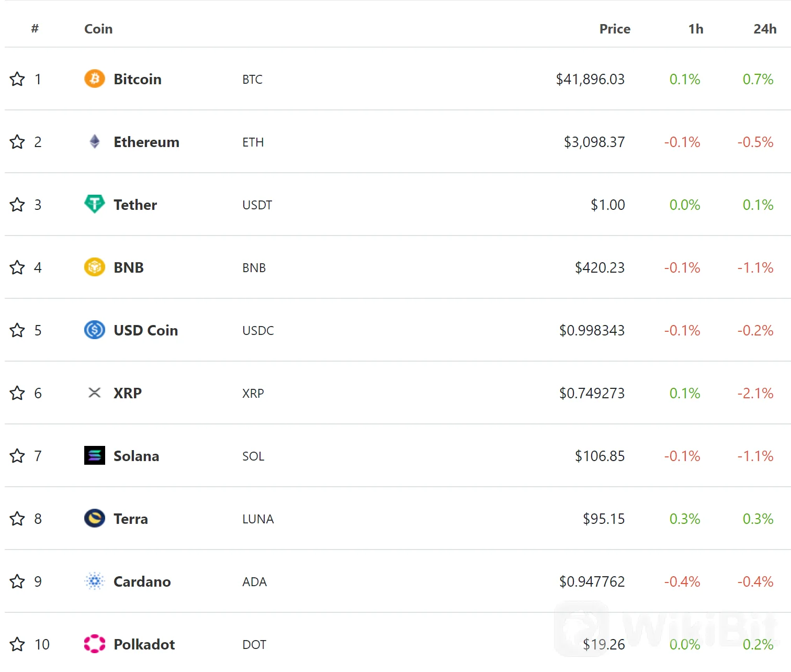This screenshot has width=791, height=672.
Task: Open the Cardano coin page link
Action: click(x=142, y=581)
